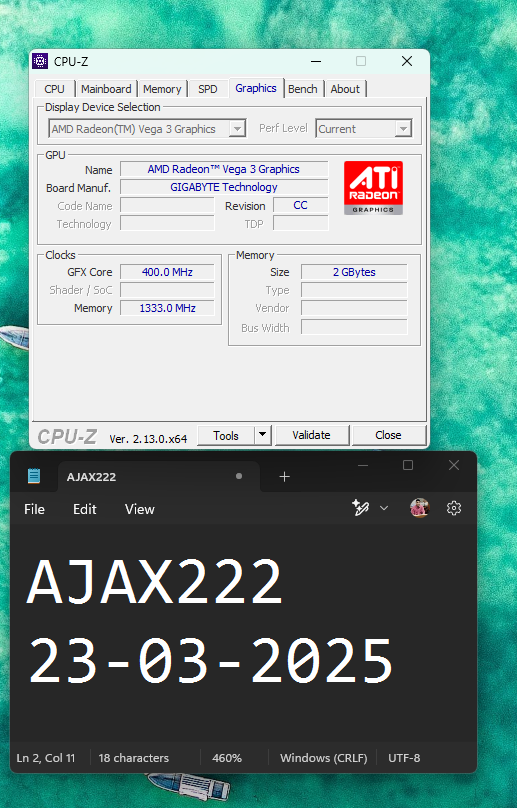The image size is (517, 808).
Task: Maximize the Notepad window
Action: pos(408,465)
